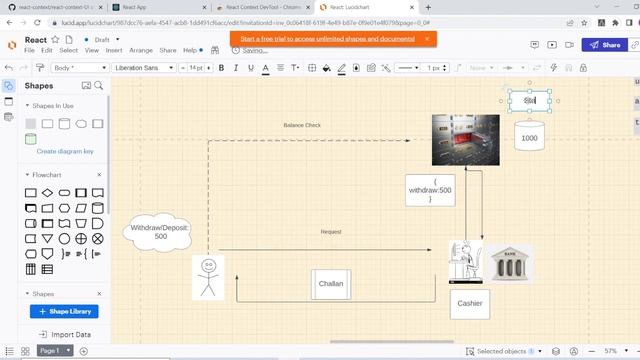This screenshot has height=360, width=640.
Task: Open the text options T icon
Action: tap(295, 68)
